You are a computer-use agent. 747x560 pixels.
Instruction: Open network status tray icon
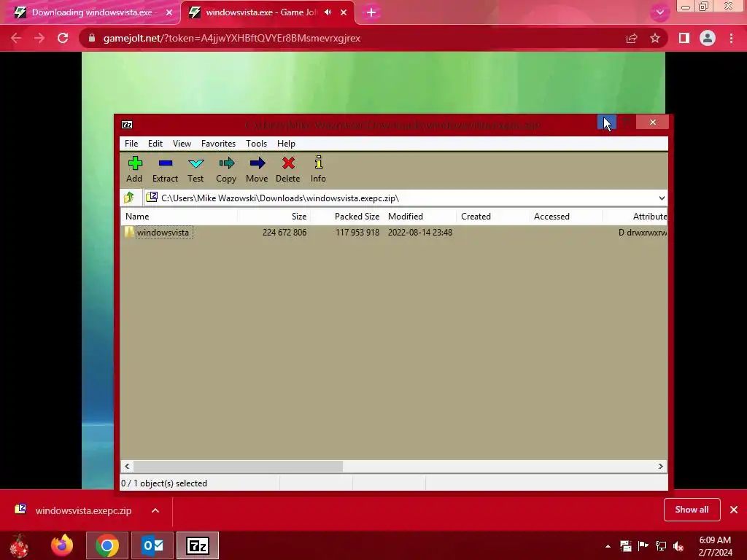coord(661,546)
